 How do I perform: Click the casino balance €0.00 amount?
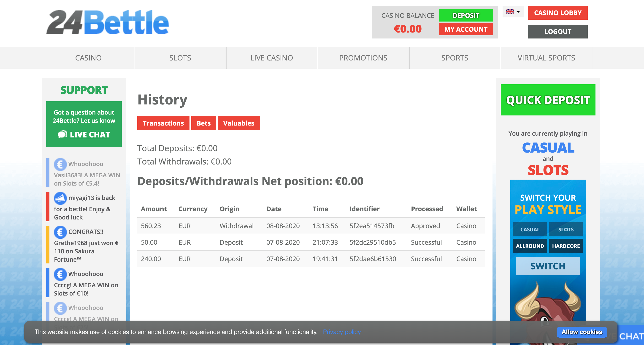click(408, 29)
